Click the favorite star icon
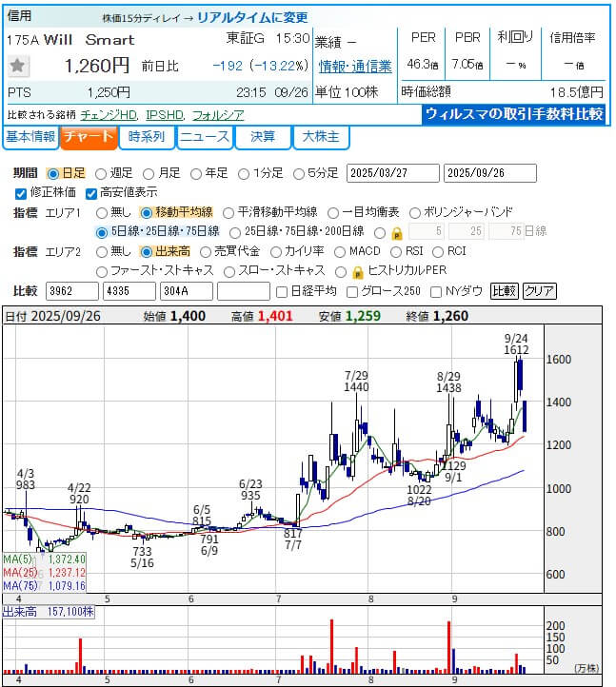616x687 pixels. (18, 66)
